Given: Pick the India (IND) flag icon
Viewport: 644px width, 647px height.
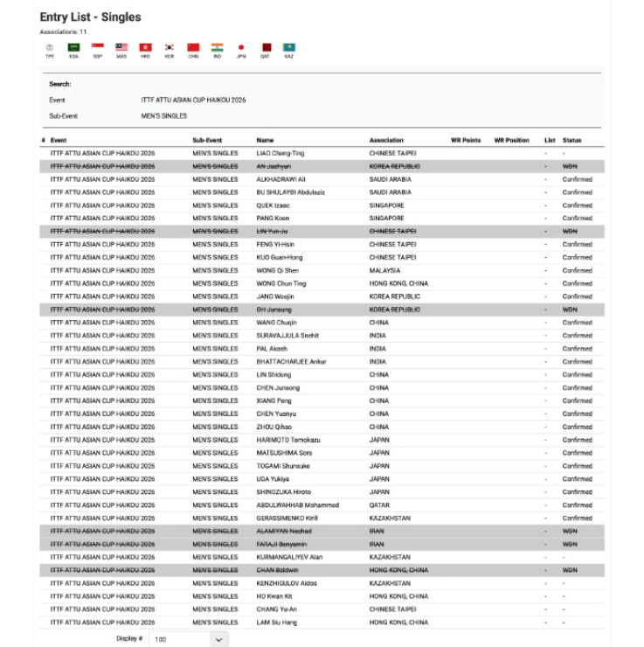Looking at the screenshot, I should coord(217,48).
